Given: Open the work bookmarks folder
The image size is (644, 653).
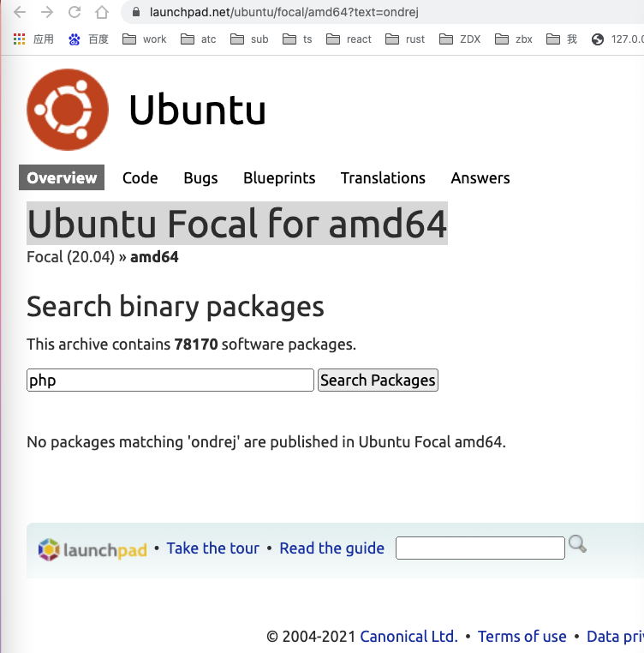Looking at the screenshot, I should coord(144,39).
